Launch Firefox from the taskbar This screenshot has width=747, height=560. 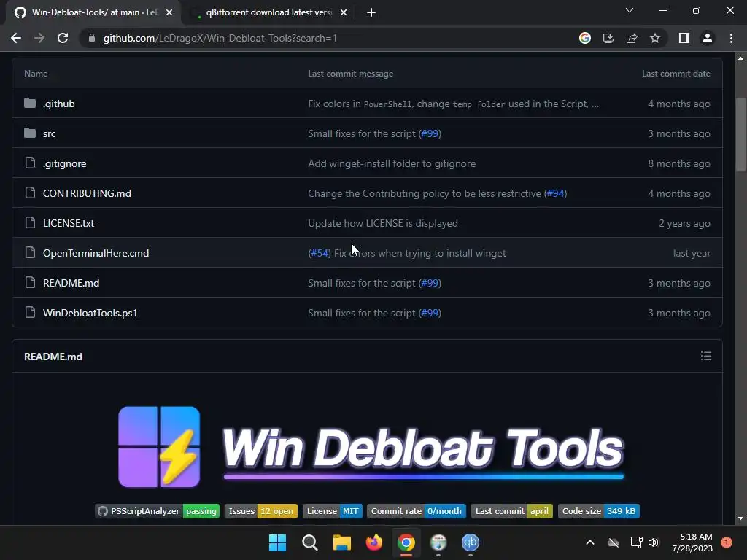pyautogui.click(x=374, y=542)
